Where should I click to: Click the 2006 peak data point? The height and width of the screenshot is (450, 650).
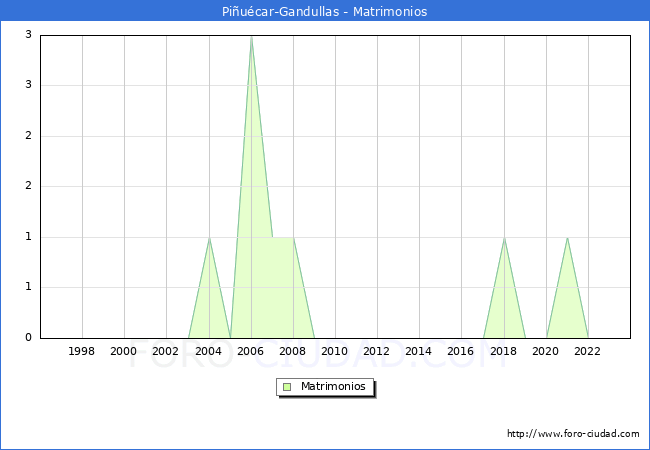point(251,37)
